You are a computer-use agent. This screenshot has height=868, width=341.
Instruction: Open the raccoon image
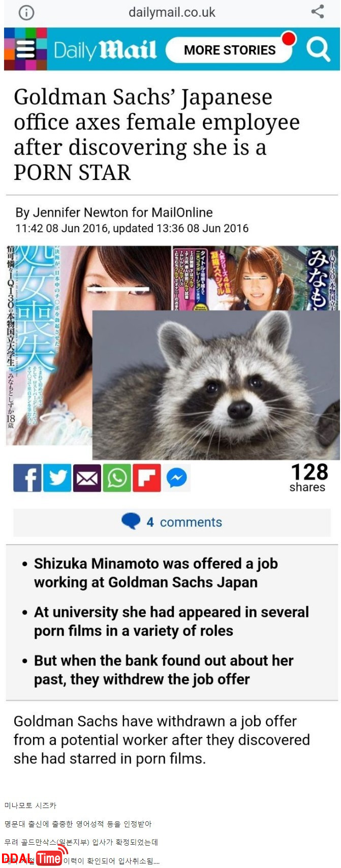pos(215,385)
